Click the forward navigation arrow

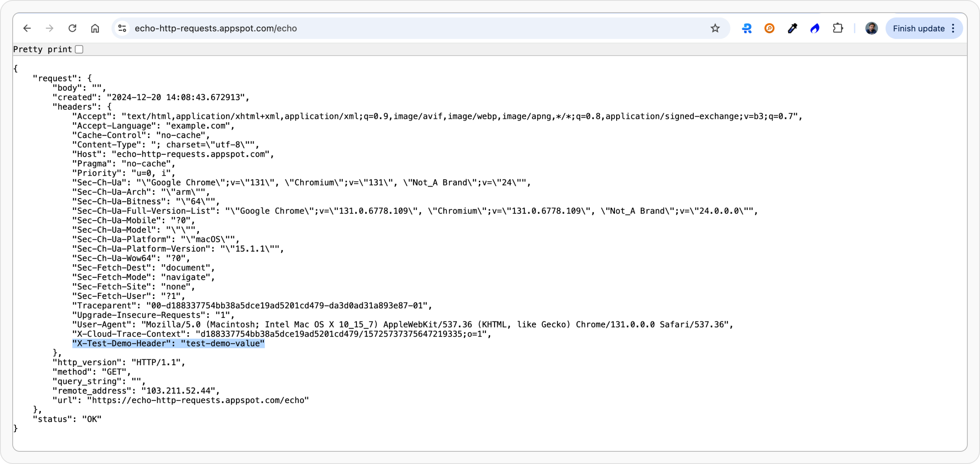49,28
